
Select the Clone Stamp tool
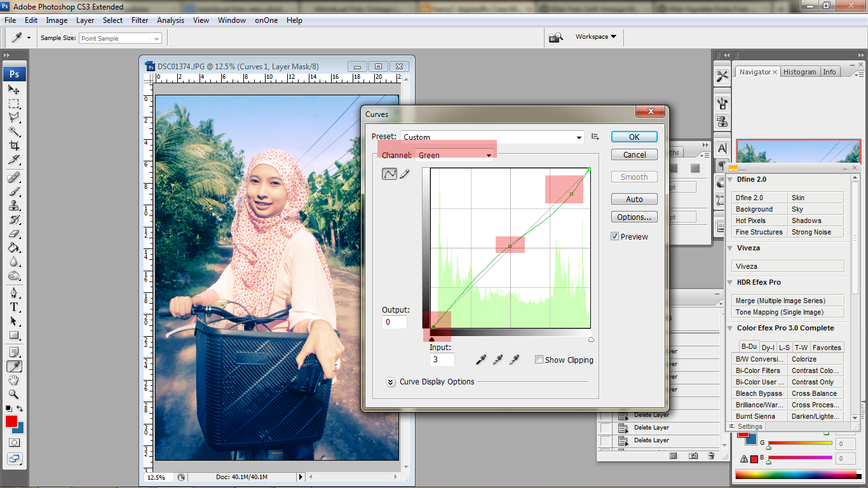pyautogui.click(x=14, y=205)
